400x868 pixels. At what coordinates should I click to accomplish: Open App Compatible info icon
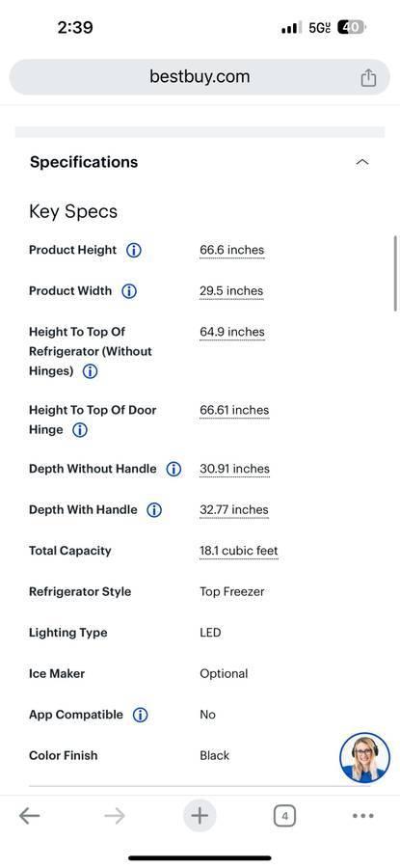point(140,716)
